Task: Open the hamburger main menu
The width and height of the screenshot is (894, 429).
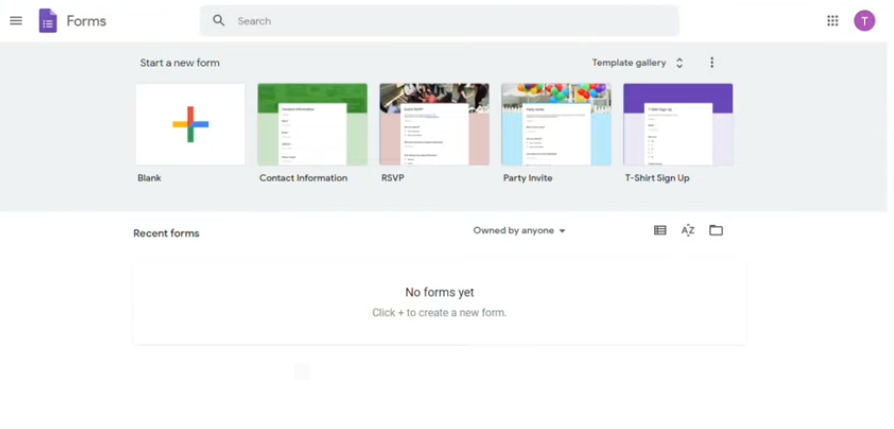Action: click(x=16, y=21)
